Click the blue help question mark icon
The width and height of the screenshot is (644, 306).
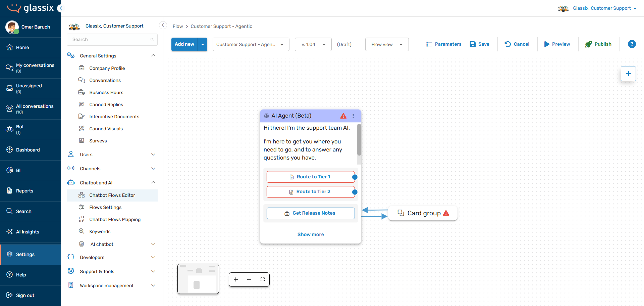tap(632, 44)
